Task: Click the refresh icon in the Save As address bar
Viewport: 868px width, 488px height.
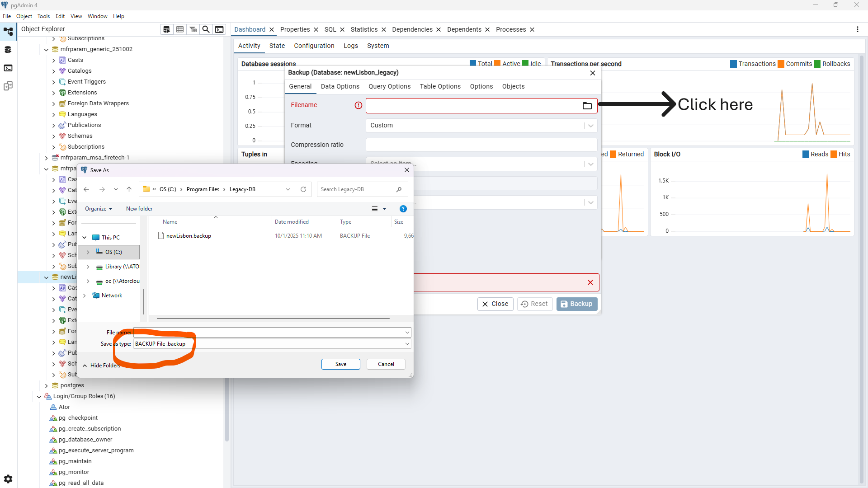Action: tap(303, 189)
